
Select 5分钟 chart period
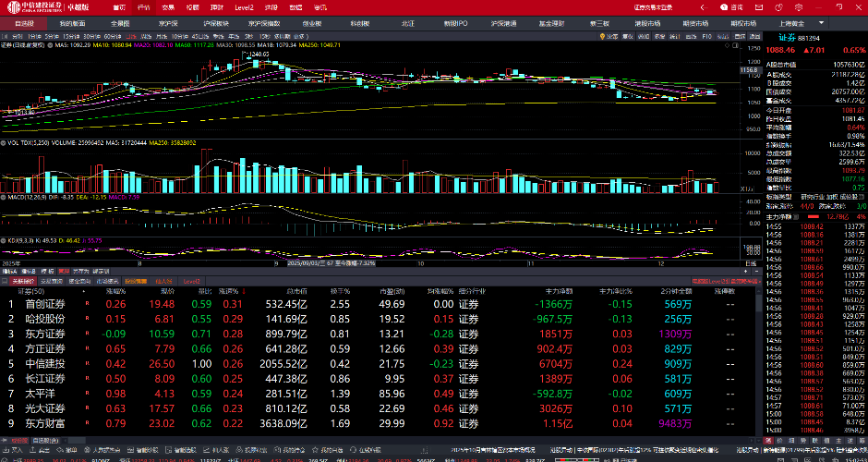pos(52,37)
